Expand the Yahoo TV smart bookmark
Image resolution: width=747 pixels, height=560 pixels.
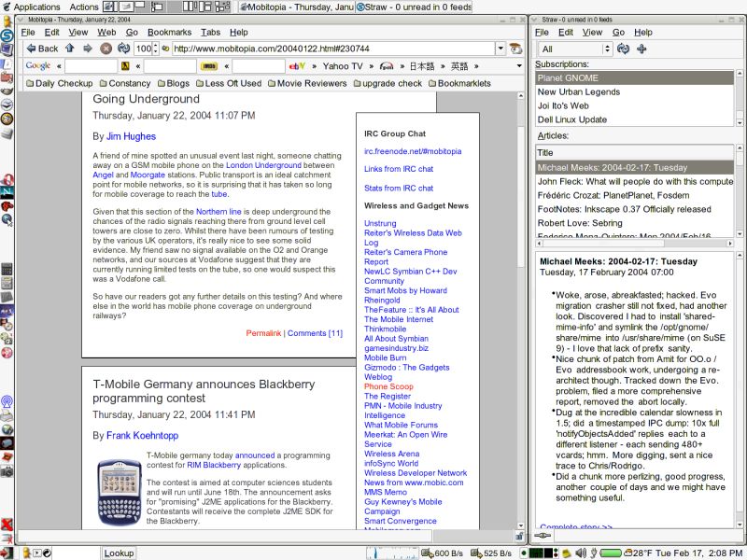click(371, 66)
